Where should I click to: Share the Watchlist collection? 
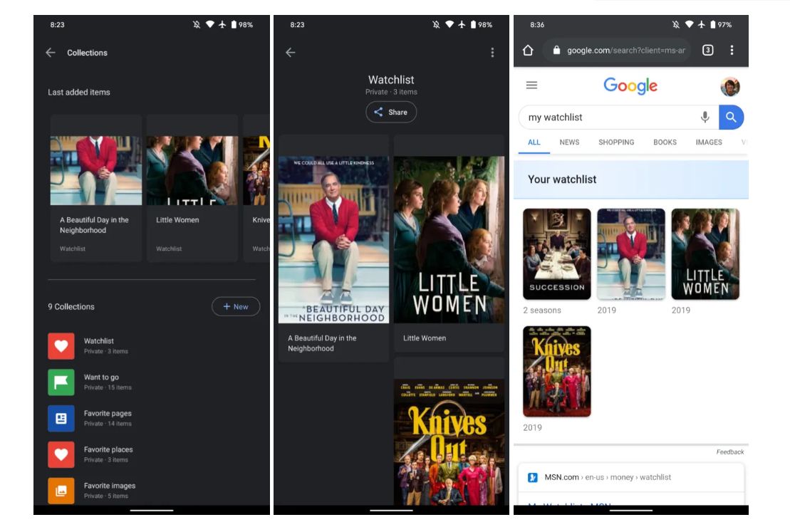[391, 112]
